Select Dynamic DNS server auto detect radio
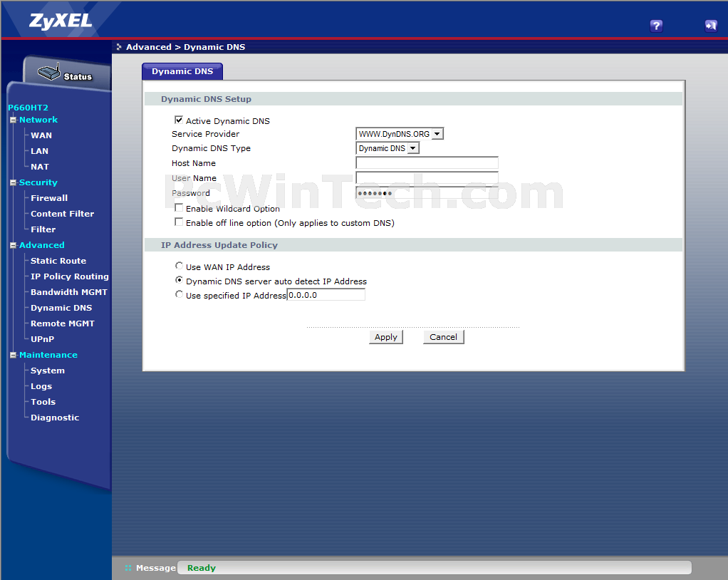Viewport: 728px width, 580px height. (x=179, y=280)
